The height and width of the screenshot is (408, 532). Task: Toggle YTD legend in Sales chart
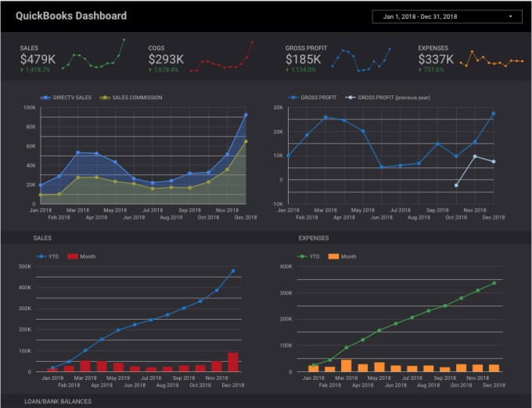click(47, 256)
